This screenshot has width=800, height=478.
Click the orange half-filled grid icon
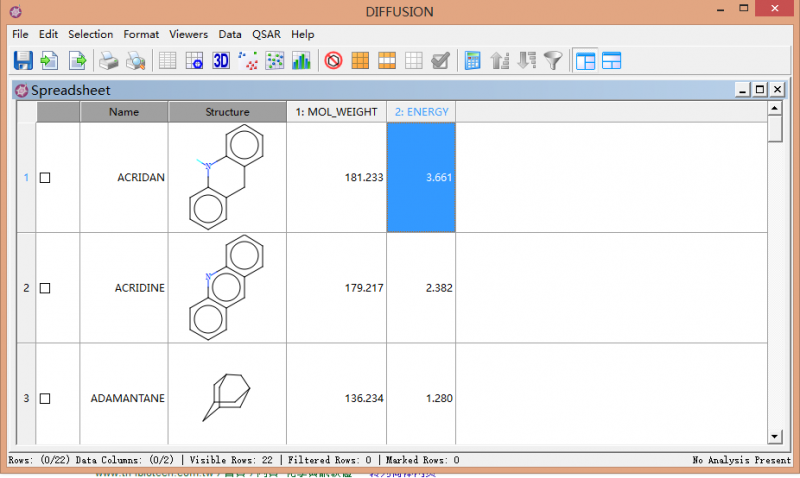[x=387, y=61]
